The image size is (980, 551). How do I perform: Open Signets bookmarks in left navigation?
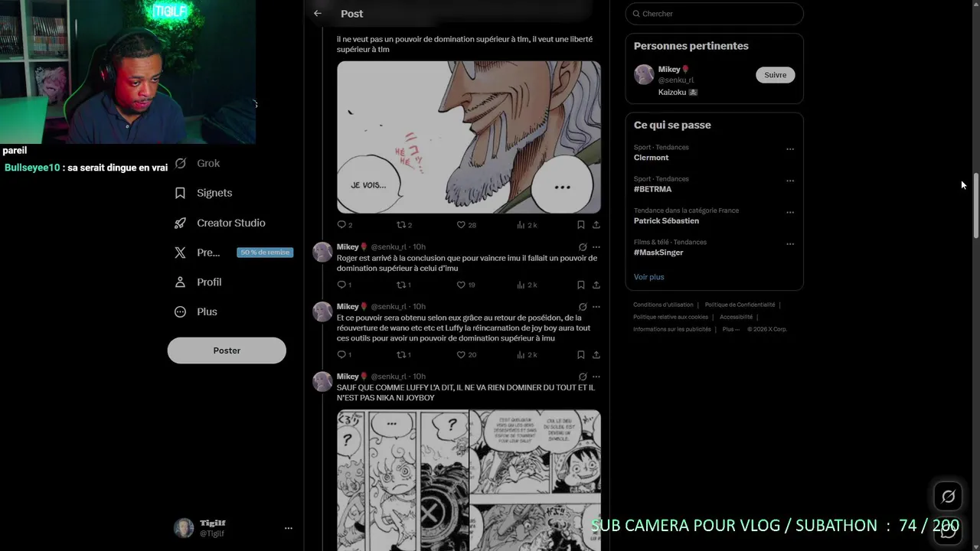(204, 193)
